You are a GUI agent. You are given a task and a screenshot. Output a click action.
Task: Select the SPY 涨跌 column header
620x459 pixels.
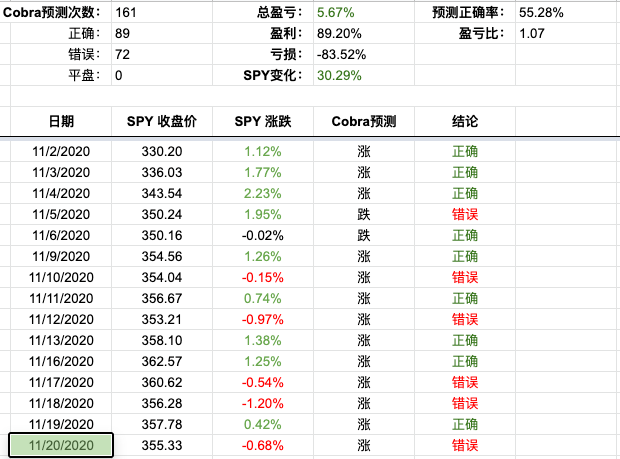tap(263, 121)
